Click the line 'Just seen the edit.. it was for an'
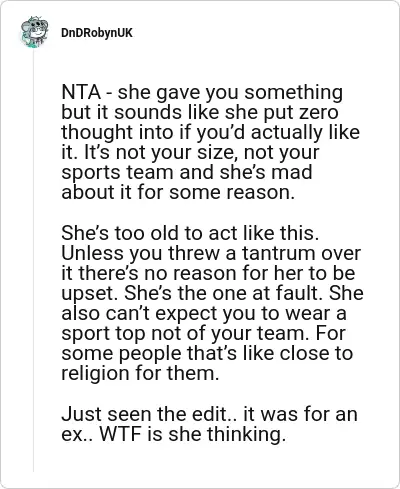Screen dimensions: 400x489 (x=209, y=414)
